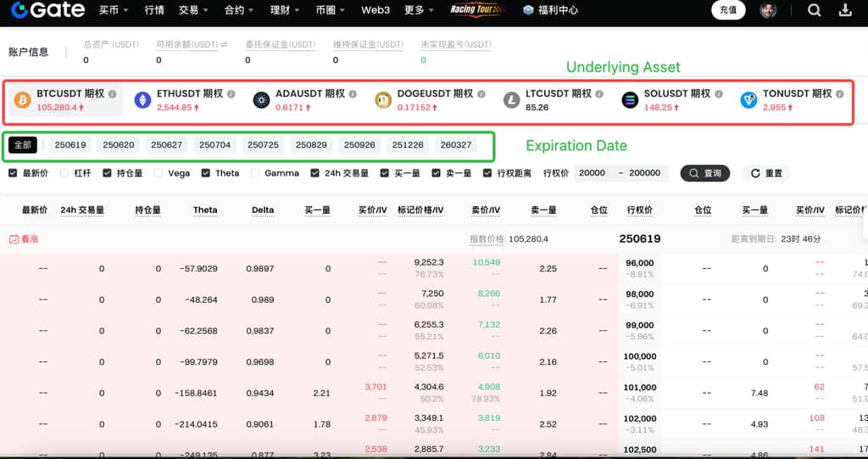Click the 查询 search button
This screenshot has width=868, height=459.
[x=705, y=173]
